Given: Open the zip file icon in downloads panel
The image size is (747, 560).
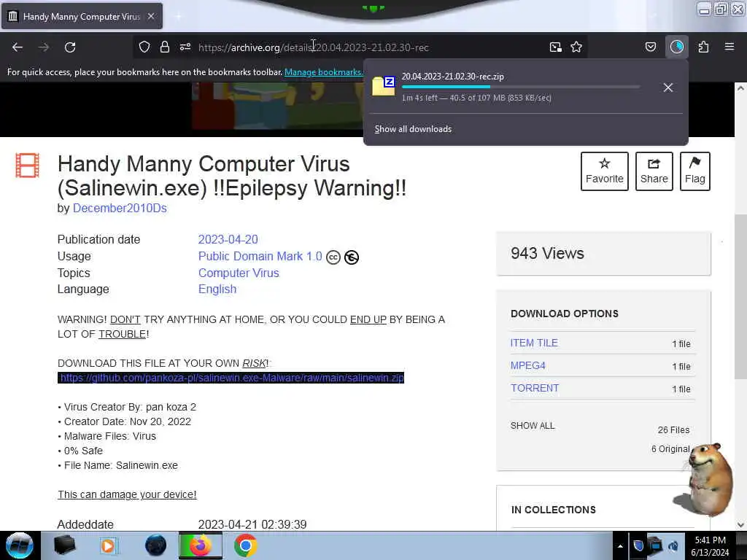Looking at the screenshot, I should coord(384,86).
